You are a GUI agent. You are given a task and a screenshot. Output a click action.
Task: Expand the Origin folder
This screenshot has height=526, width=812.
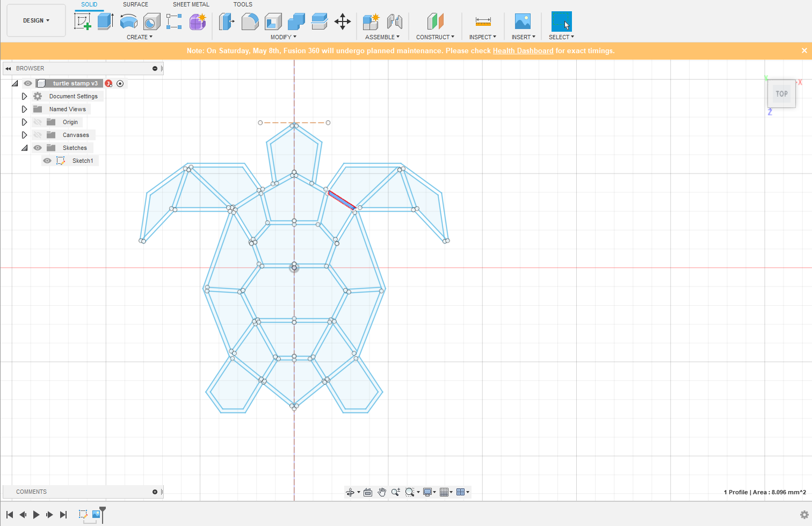point(24,122)
